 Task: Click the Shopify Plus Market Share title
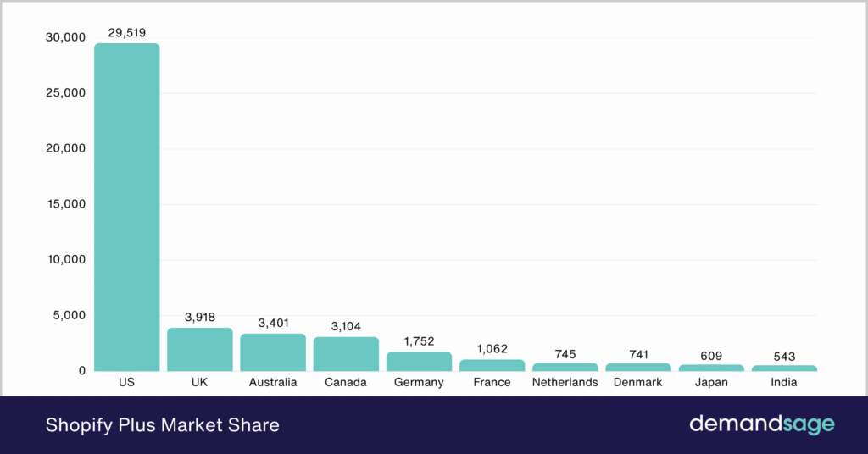point(163,425)
